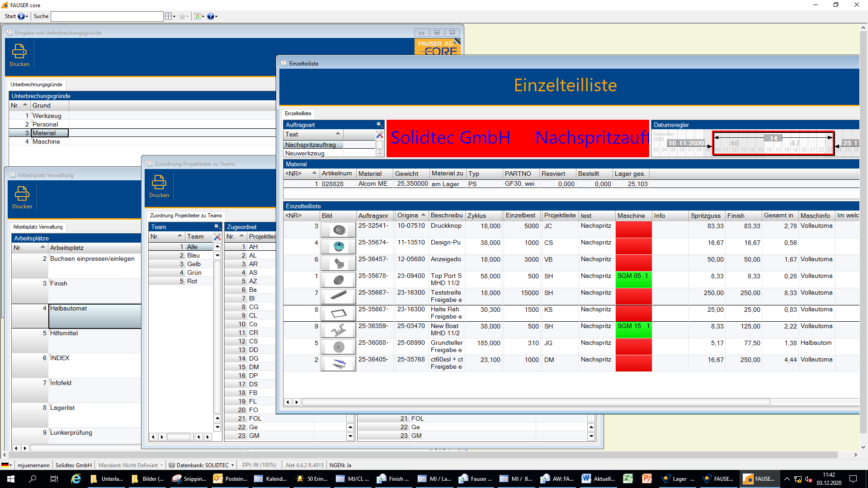Image resolution: width=868 pixels, height=488 pixels.
Task: Sort Einzelteilliste by Auftragsnr column
Action: [375, 216]
